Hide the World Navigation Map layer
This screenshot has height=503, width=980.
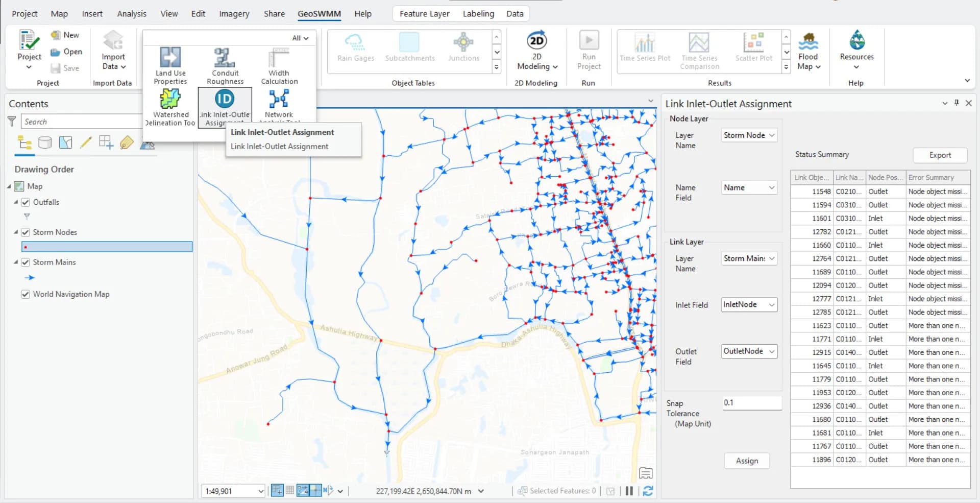[x=26, y=294]
